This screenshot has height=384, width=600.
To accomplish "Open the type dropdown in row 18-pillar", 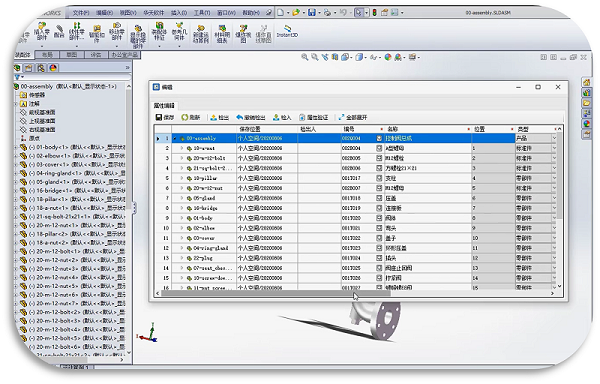I will 554,178.
